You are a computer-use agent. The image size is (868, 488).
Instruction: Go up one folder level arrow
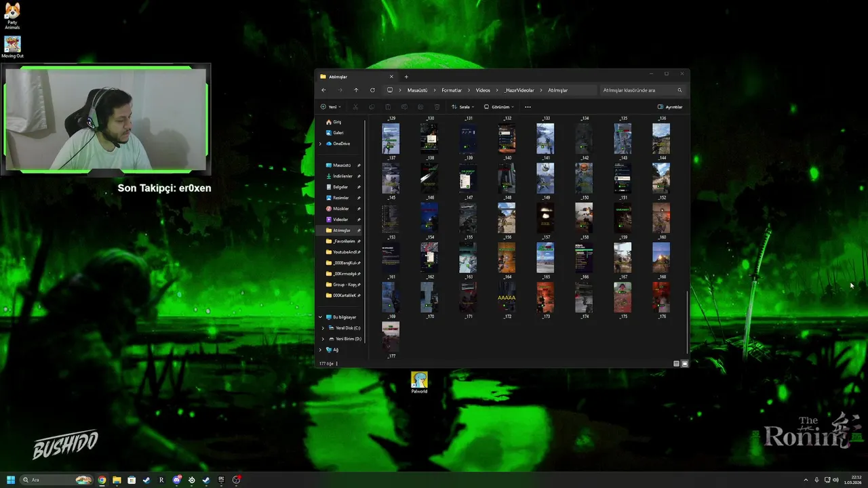point(356,90)
